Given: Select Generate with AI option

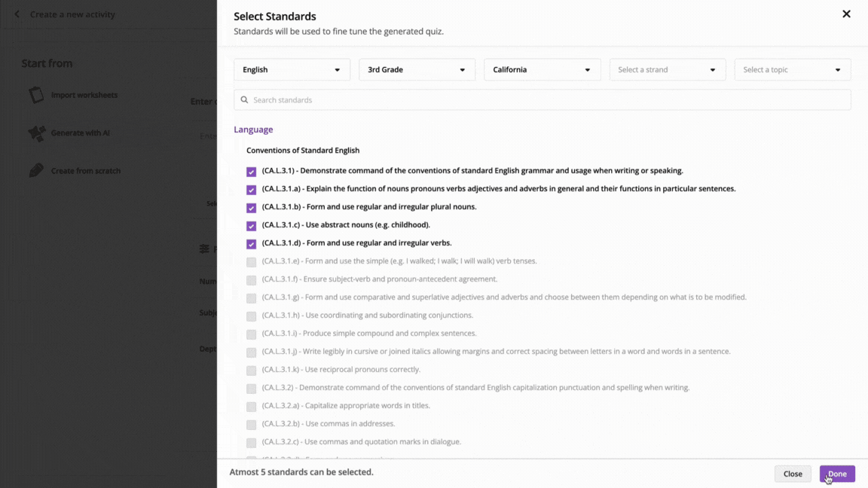Looking at the screenshot, I should click(x=69, y=133).
